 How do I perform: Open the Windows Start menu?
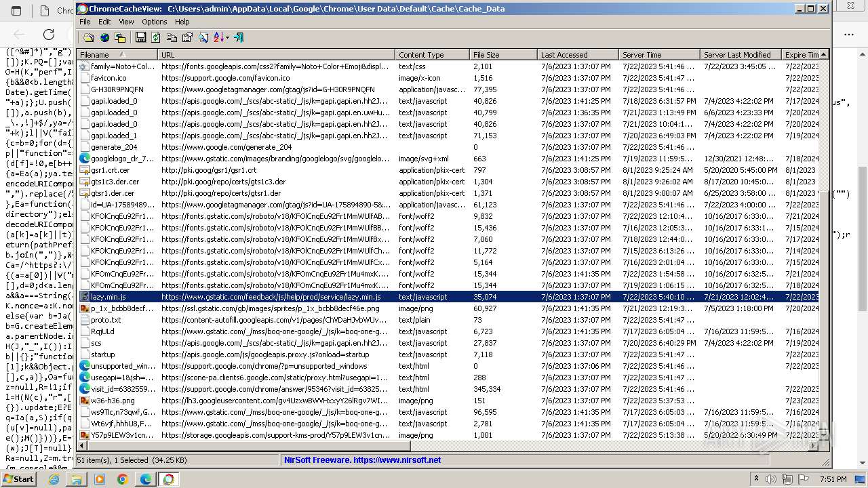point(18,479)
